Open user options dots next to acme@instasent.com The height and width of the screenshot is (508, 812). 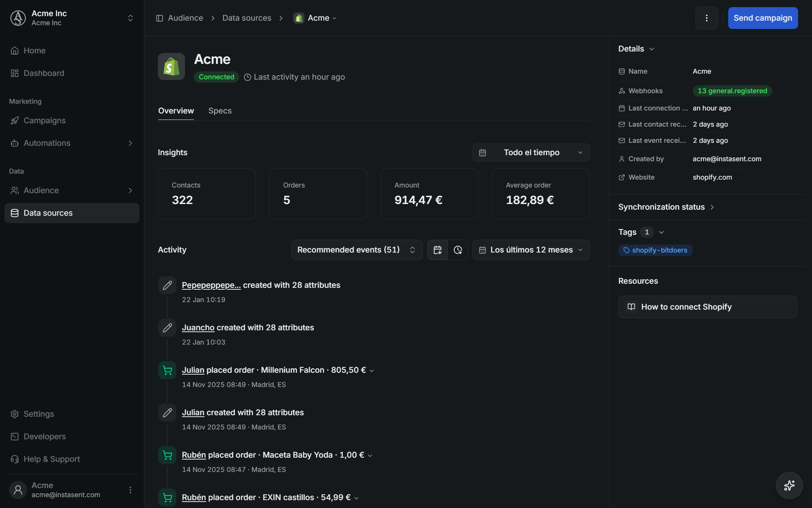point(130,490)
